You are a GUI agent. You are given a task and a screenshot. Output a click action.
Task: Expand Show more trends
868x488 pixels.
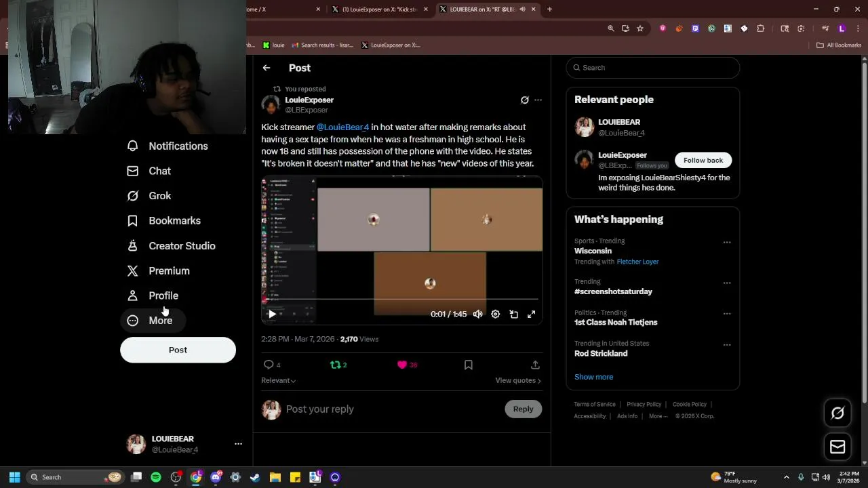pos(593,377)
